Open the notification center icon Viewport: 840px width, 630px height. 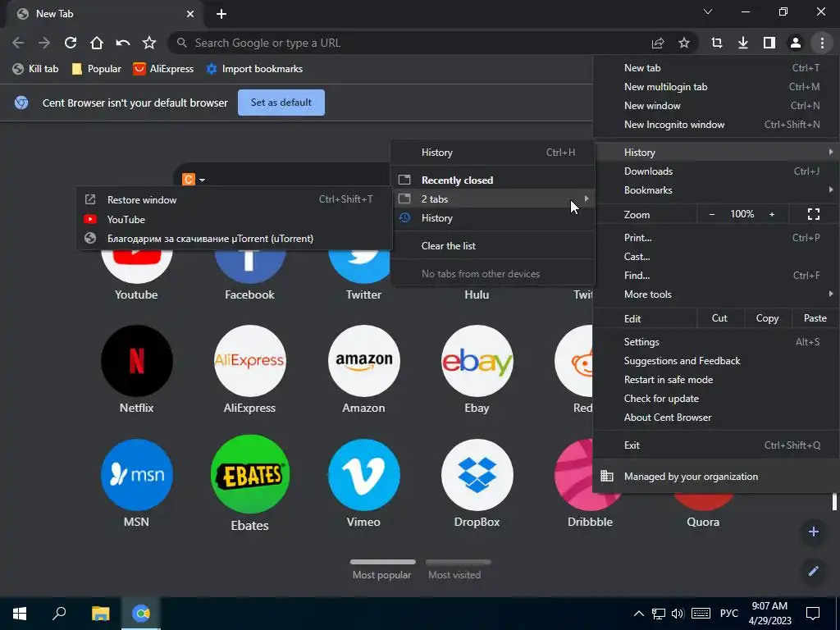[813, 614]
